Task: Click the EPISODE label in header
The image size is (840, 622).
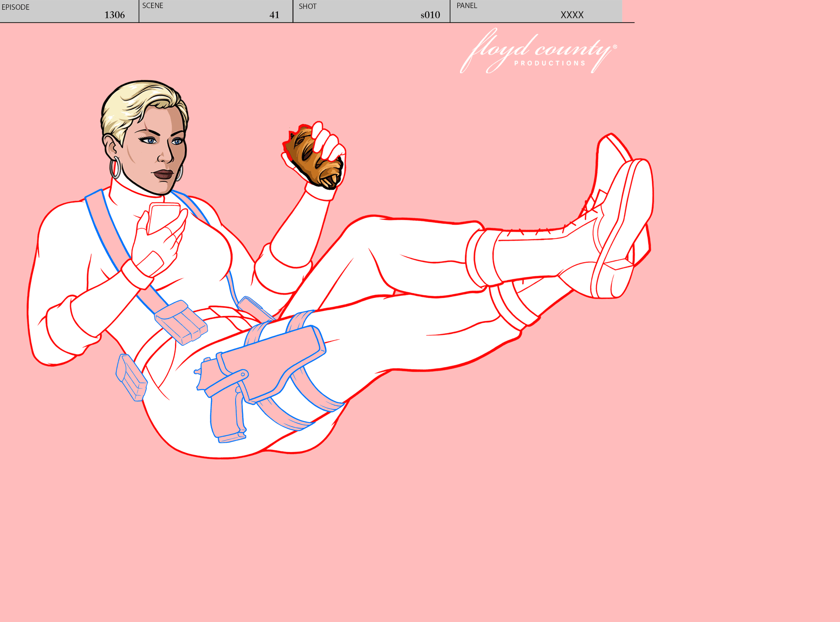Action: 15,7
